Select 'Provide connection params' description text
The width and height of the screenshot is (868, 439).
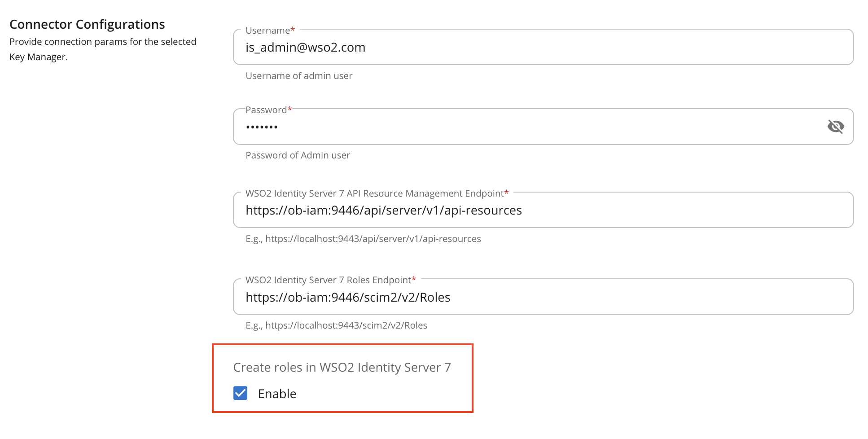(x=103, y=49)
